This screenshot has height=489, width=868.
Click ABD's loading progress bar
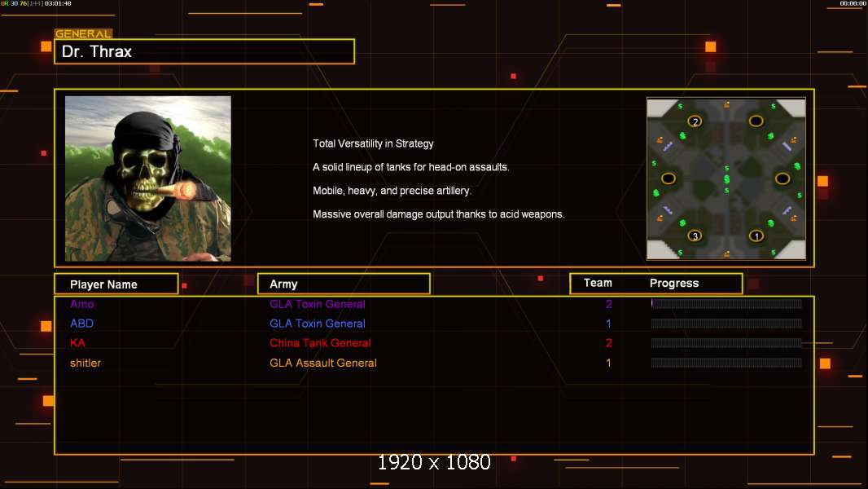[x=726, y=324]
